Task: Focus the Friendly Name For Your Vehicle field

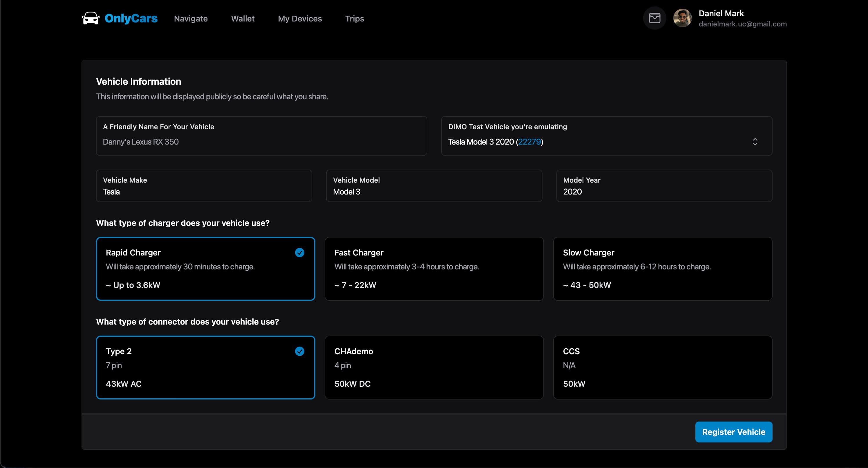Action: 261,136
